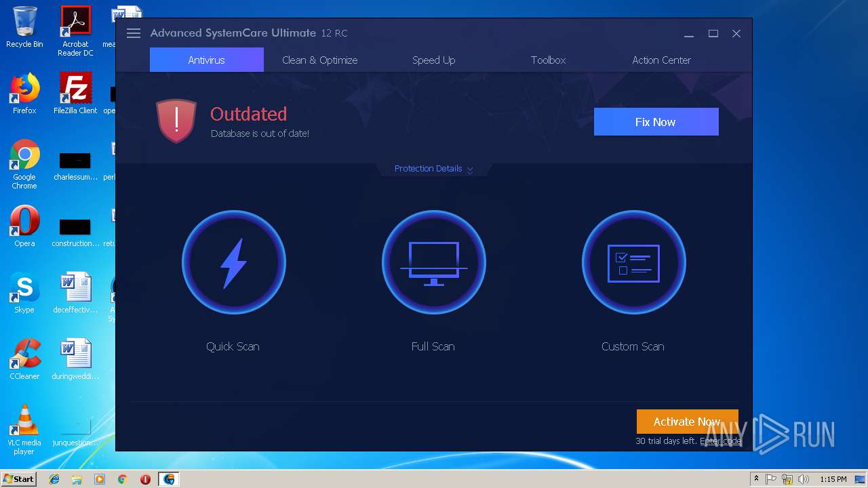Open the hamburger main menu
Viewport: 868px width, 488px height.
[x=133, y=33]
